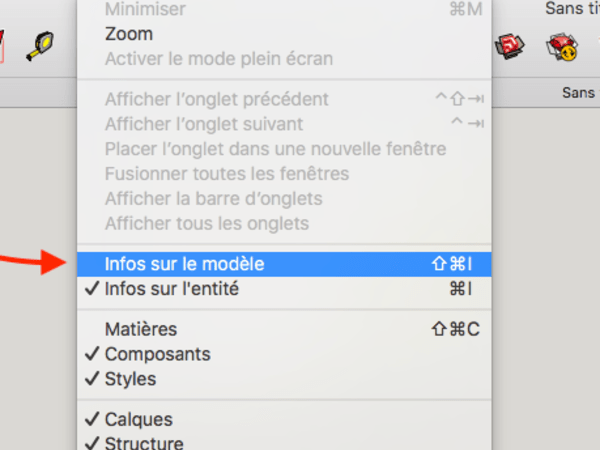Toggle the Composants panel off
Screen dimensions: 600x450
157,354
